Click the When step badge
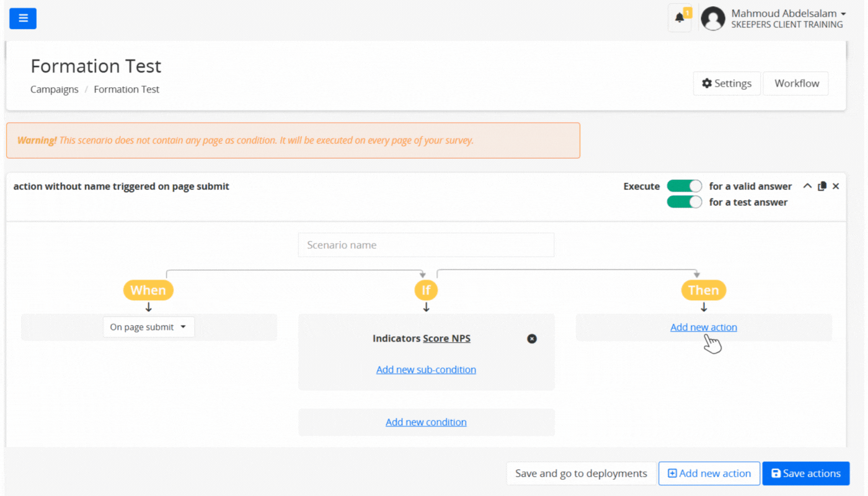The height and width of the screenshot is (496, 868). point(148,290)
